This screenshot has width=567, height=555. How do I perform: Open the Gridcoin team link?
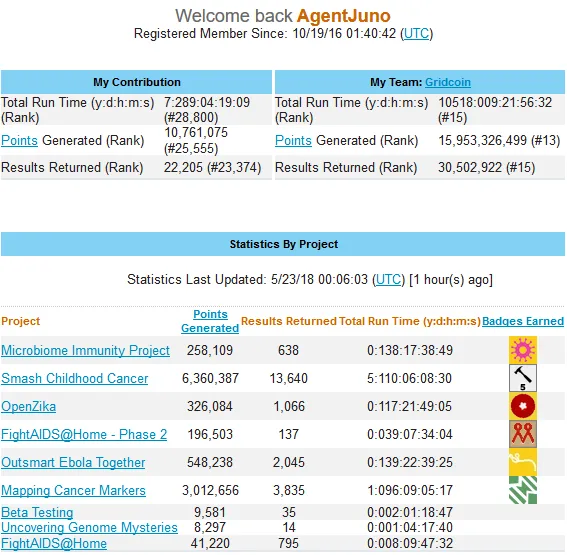click(448, 82)
